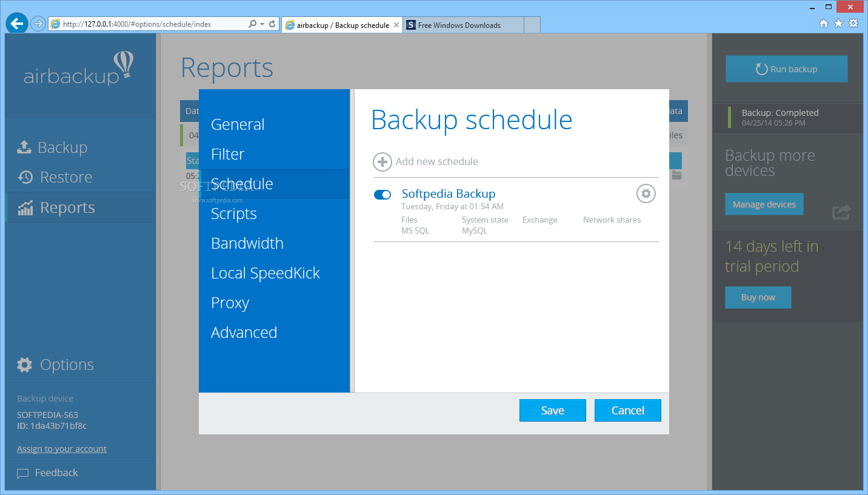The image size is (868, 495).
Task: Click the Feedback speech bubble icon
Action: point(23,473)
